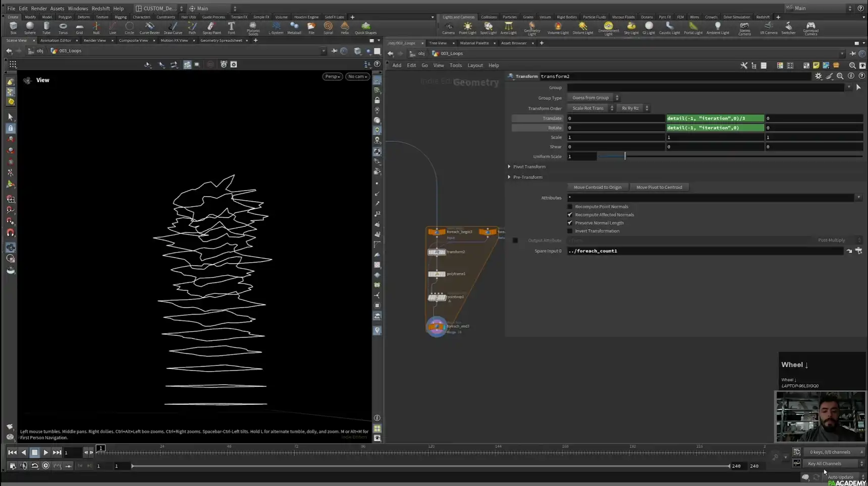The image size is (868, 486).
Task: Click the Move Centroid to Origin button
Action: click(598, 187)
